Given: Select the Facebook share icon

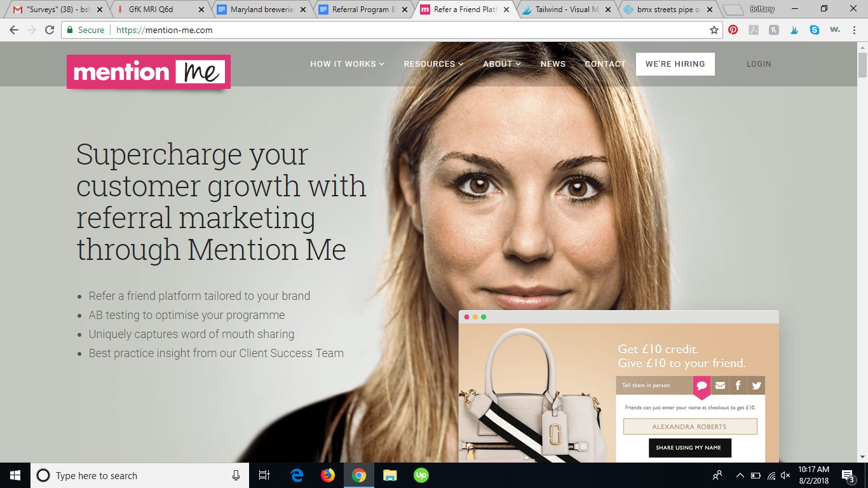Looking at the screenshot, I should 738,386.
